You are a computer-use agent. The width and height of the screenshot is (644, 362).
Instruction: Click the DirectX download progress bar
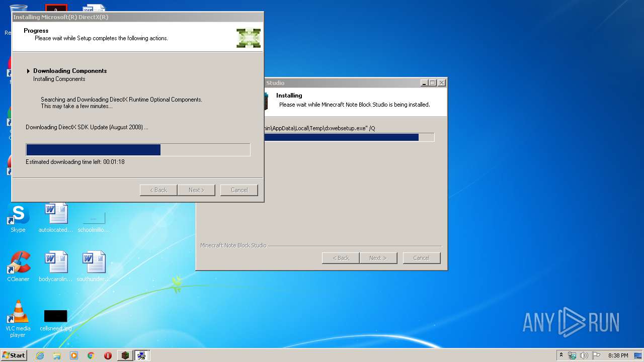click(x=138, y=150)
